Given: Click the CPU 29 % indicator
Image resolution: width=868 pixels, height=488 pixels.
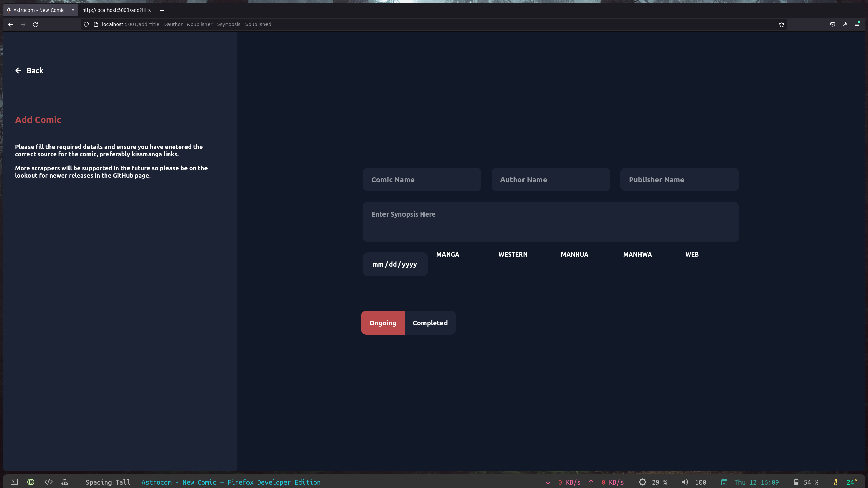Looking at the screenshot, I should tap(653, 482).
